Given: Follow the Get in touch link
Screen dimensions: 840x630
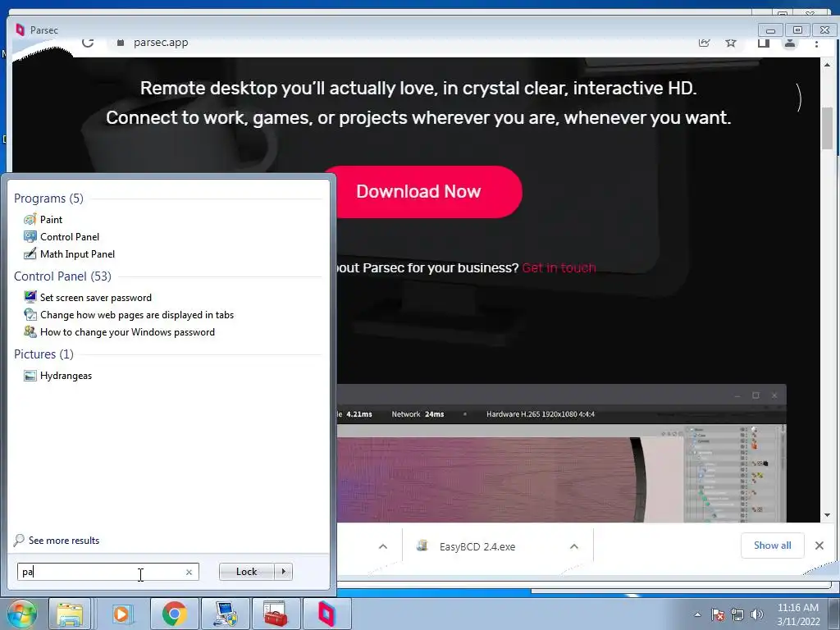Looking at the screenshot, I should click(559, 268).
